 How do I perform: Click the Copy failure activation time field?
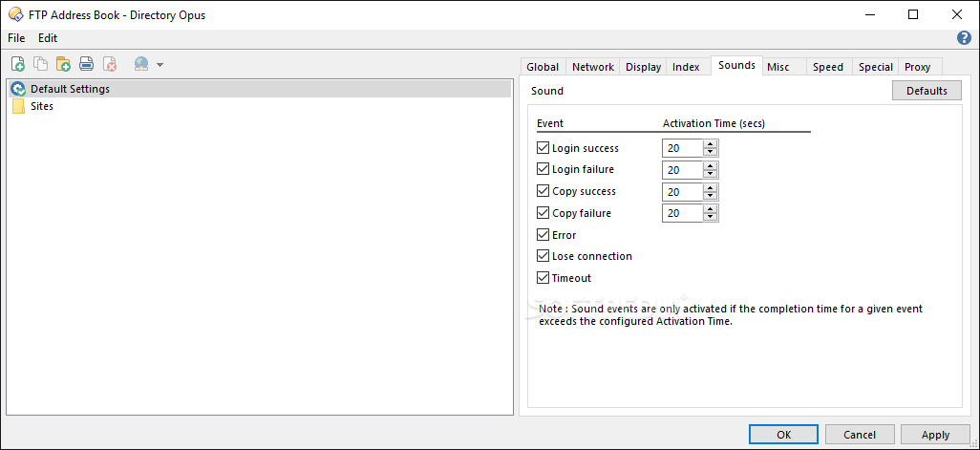[x=683, y=213]
